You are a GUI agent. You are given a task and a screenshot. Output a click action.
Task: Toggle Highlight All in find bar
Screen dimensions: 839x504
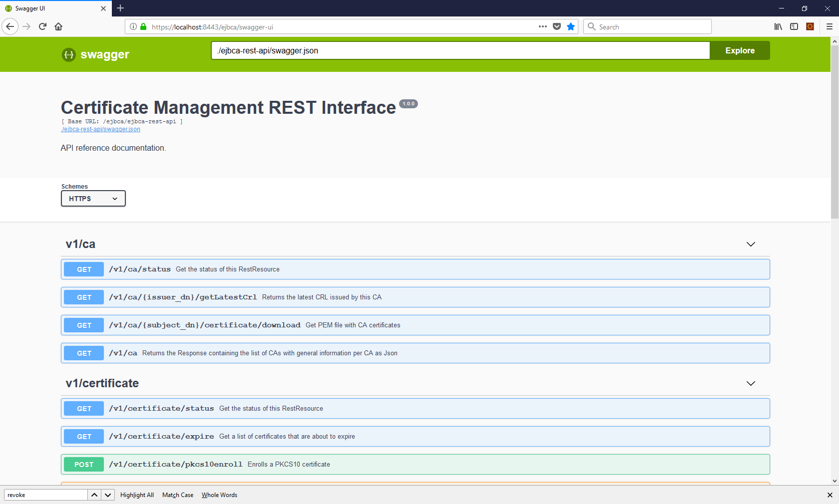click(x=137, y=495)
